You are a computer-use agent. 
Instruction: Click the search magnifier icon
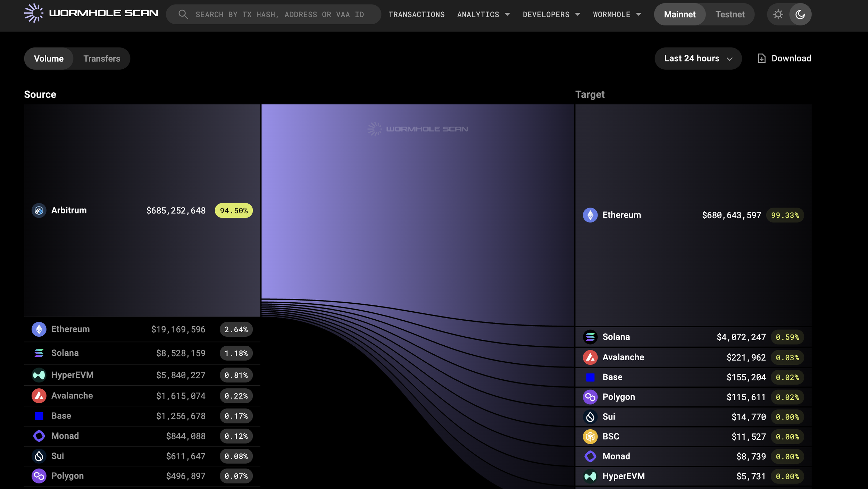(x=183, y=15)
